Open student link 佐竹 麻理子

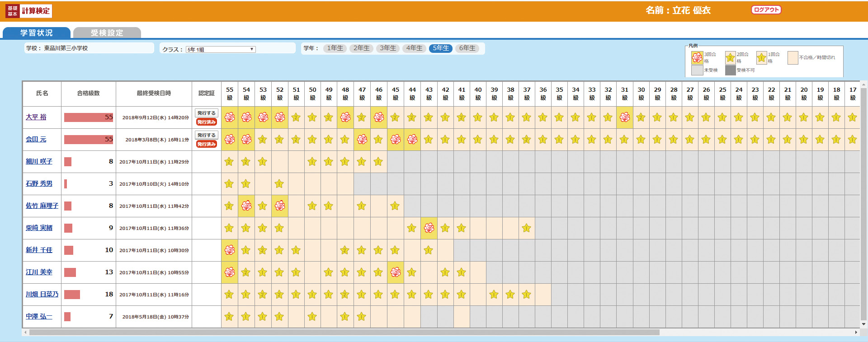click(x=42, y=206)
